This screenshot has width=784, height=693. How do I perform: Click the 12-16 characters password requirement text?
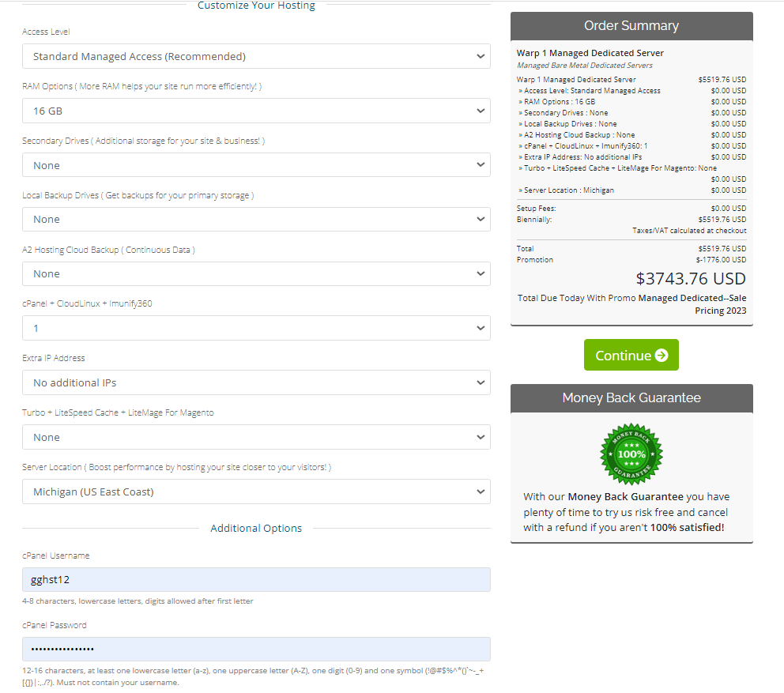coord(253,676)
